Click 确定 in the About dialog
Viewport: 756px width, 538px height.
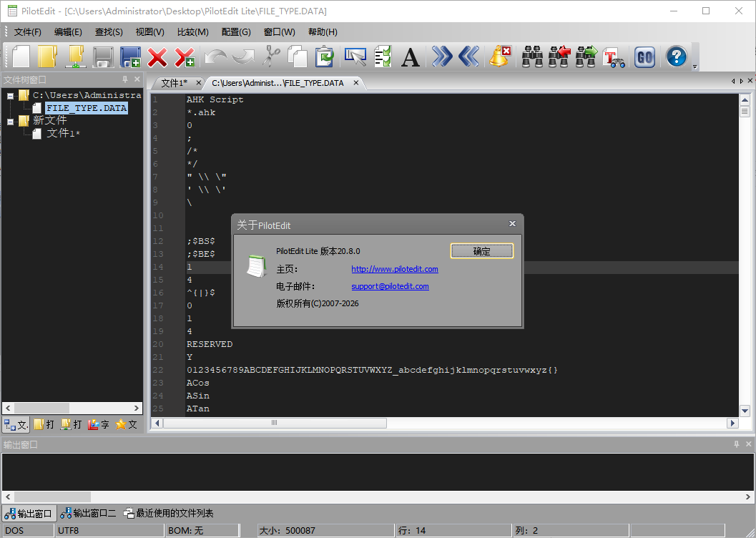tap(481, 251)
